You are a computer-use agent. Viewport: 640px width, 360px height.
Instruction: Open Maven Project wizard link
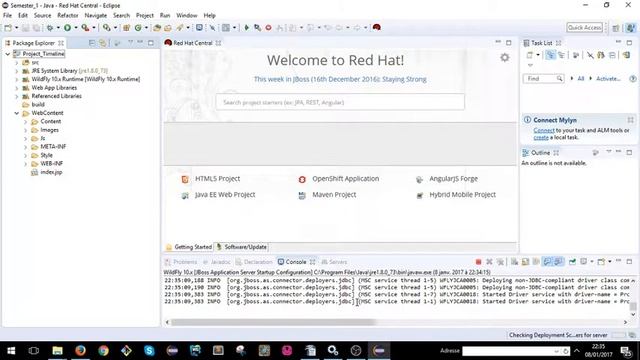coord(334,195)
